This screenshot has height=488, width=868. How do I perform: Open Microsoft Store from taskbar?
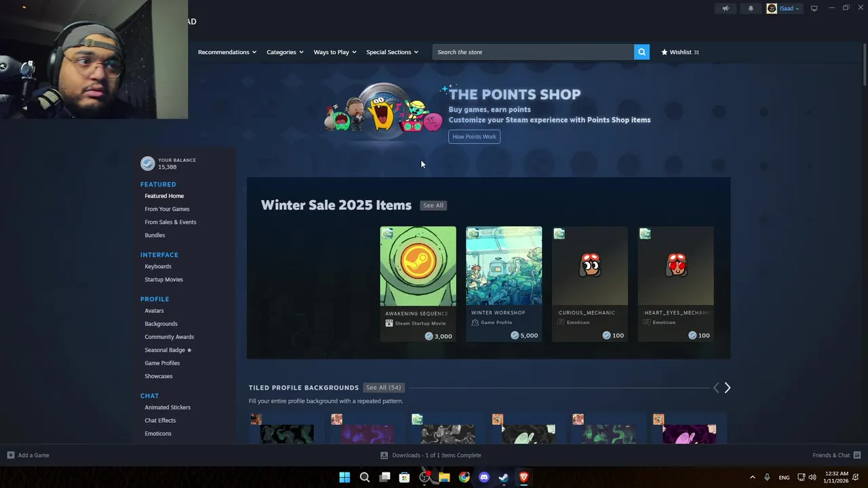[404, 477]
